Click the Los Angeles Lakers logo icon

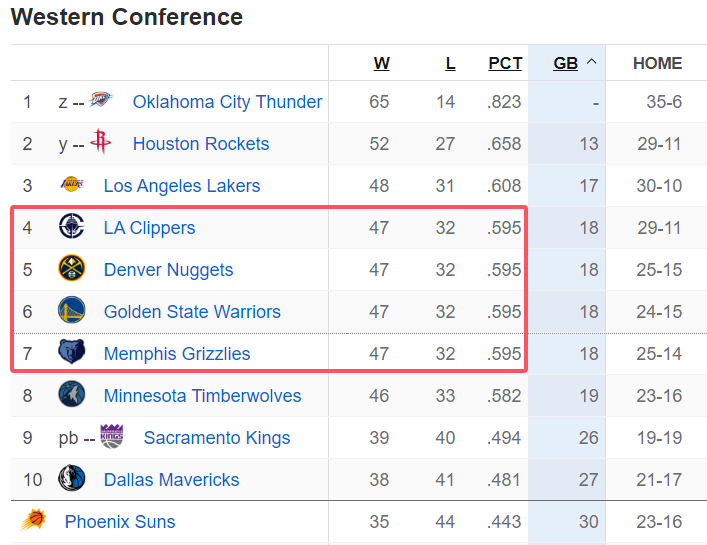coord(72,185)
